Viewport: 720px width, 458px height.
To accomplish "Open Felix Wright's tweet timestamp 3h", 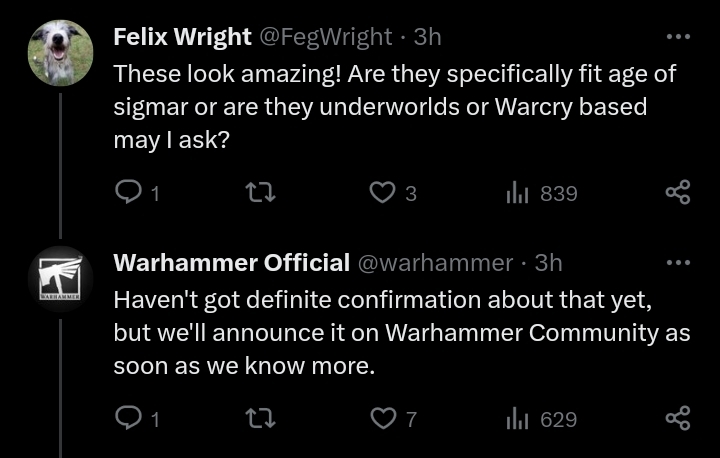I will coord(428,37).
